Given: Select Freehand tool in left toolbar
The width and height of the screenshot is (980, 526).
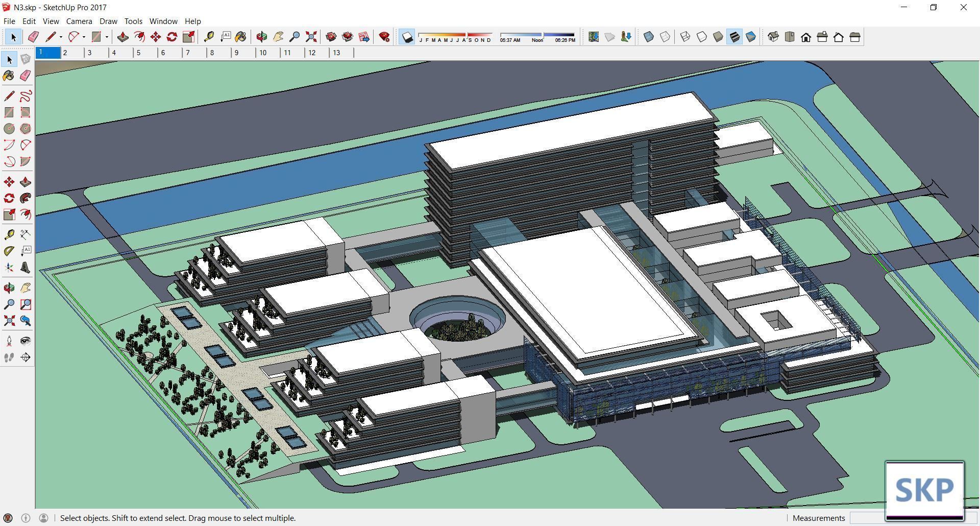Looking at the screenshot, I should point(26,96).
